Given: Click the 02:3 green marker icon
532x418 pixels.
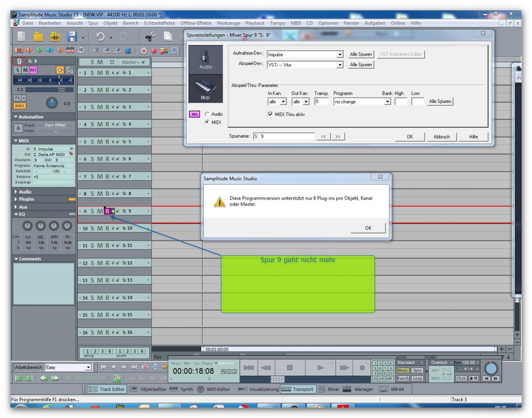Looking at the screenshot, I should tap(117, 378).
